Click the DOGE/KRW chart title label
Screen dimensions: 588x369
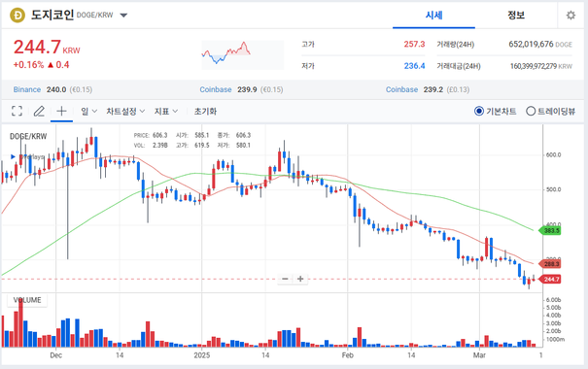tap(28, 136)
